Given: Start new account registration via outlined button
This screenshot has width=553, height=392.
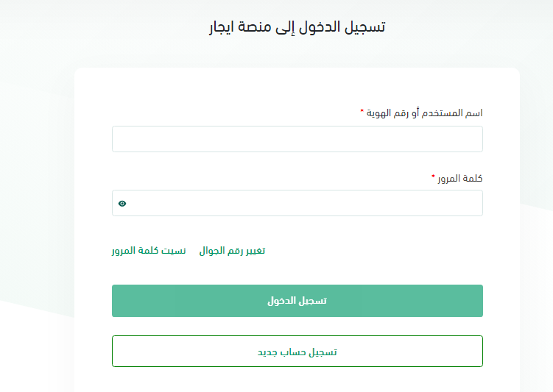Looking at the screenshot, I should [297, 352].
